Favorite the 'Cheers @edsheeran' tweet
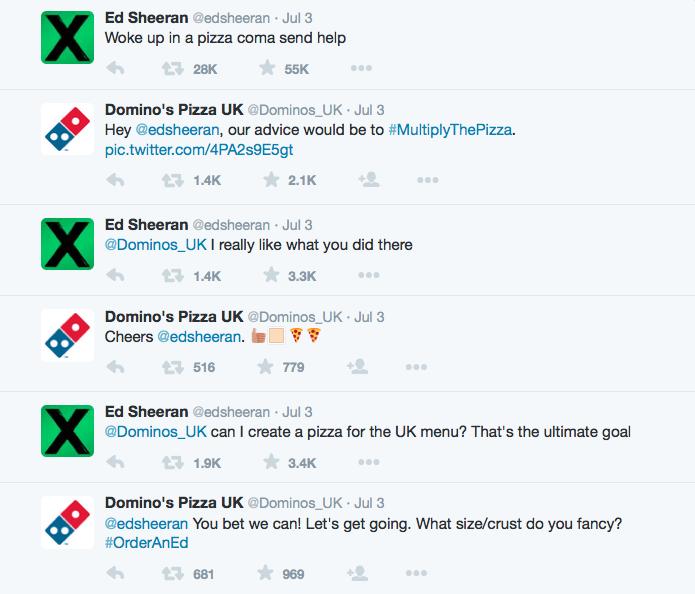The width and height of the screenshot is (695, 594). (266, 367)
